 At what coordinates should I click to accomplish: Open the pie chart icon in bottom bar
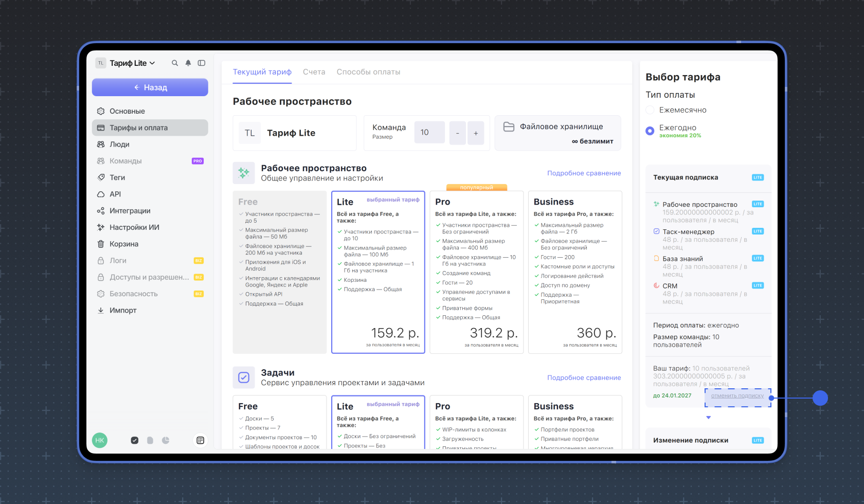tap(166, 440)
